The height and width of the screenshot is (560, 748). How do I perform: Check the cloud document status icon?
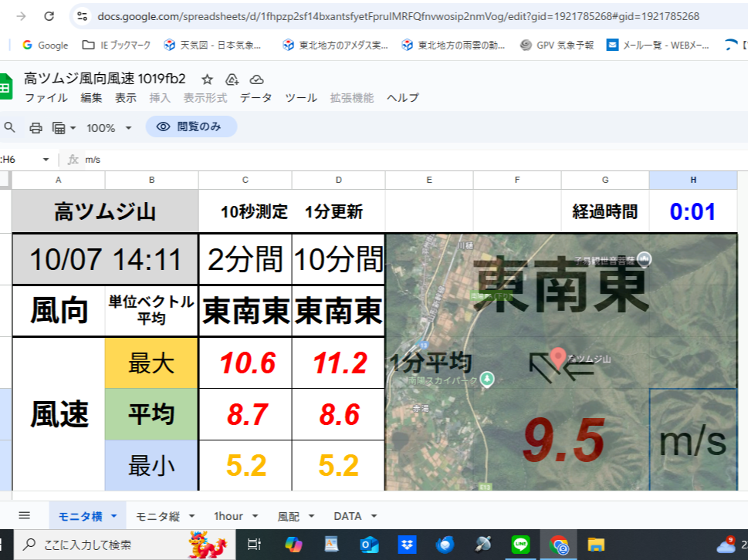pyautogui.click(x=257, y=79)
